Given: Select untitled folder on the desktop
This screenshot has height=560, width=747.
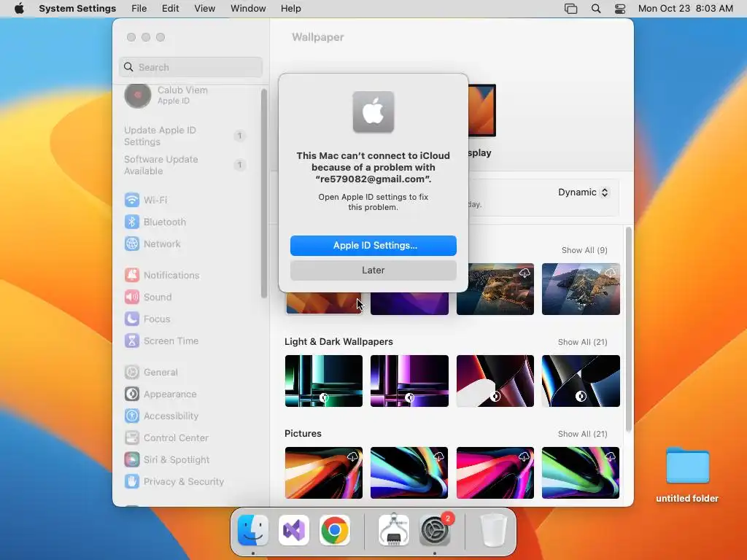Looking at the screenshot, I should (687, 475).
